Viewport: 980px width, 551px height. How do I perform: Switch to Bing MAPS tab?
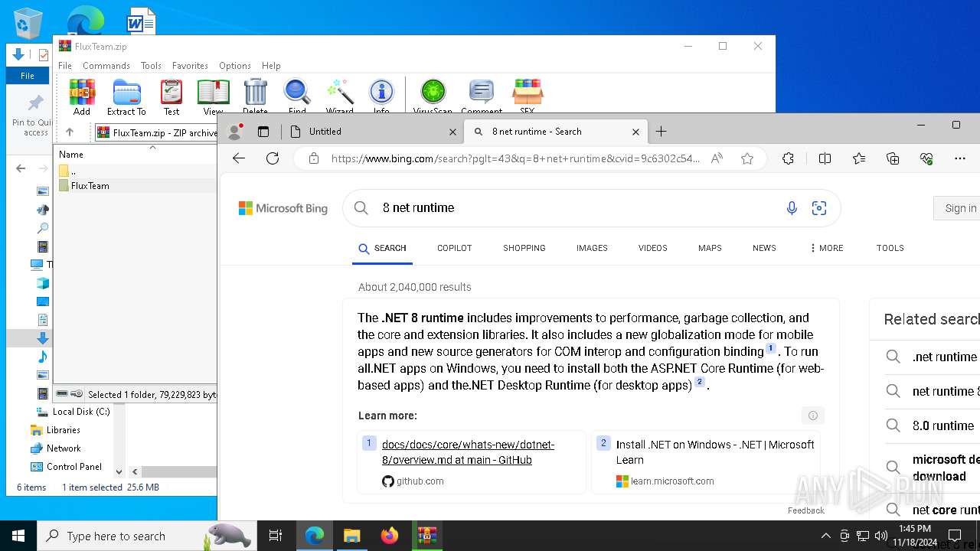pos(710,248)
